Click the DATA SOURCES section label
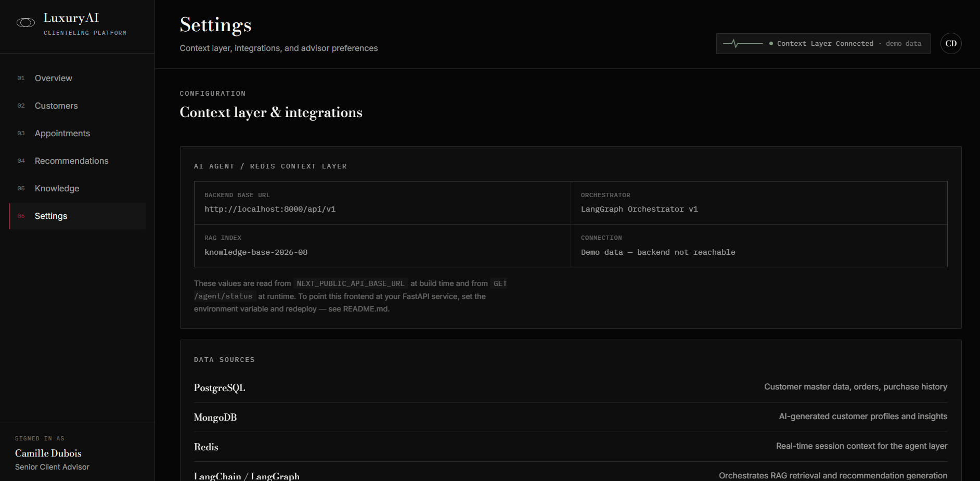The width and height of the screenshot is (980, 481). pyautogui.click(x=224, y=360)
